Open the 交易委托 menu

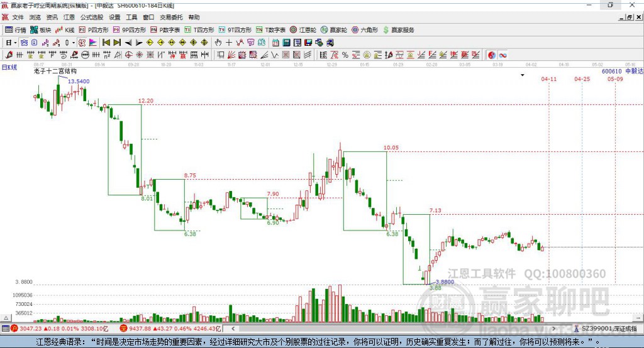(171, 17)
